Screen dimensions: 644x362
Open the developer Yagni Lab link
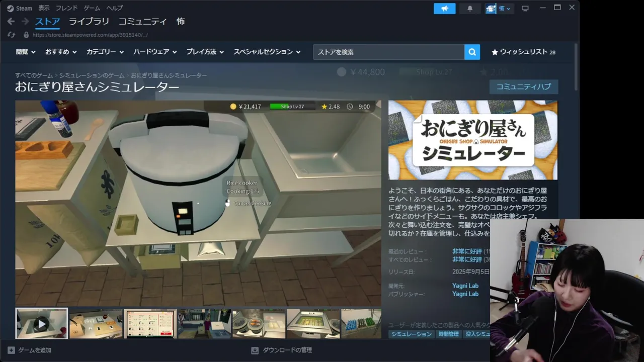pyautogui.click(x=465, y=286)
